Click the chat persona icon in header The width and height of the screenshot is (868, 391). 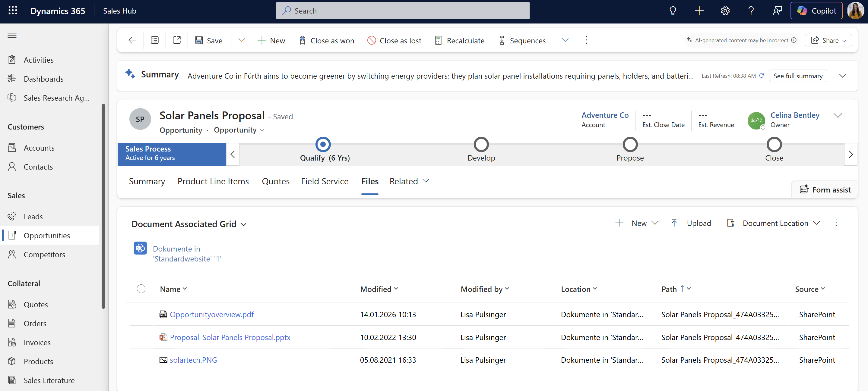point(777,11)
